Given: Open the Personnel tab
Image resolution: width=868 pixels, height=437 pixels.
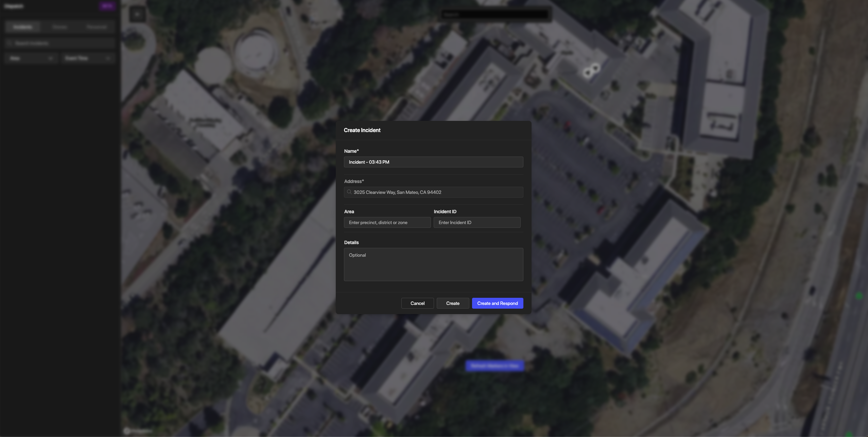Looking at the screenshot, I should [x=97, y=27].
